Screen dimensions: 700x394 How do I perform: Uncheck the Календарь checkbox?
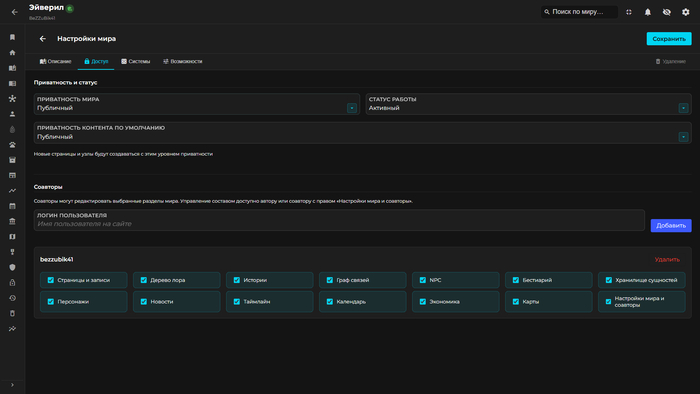329,302
